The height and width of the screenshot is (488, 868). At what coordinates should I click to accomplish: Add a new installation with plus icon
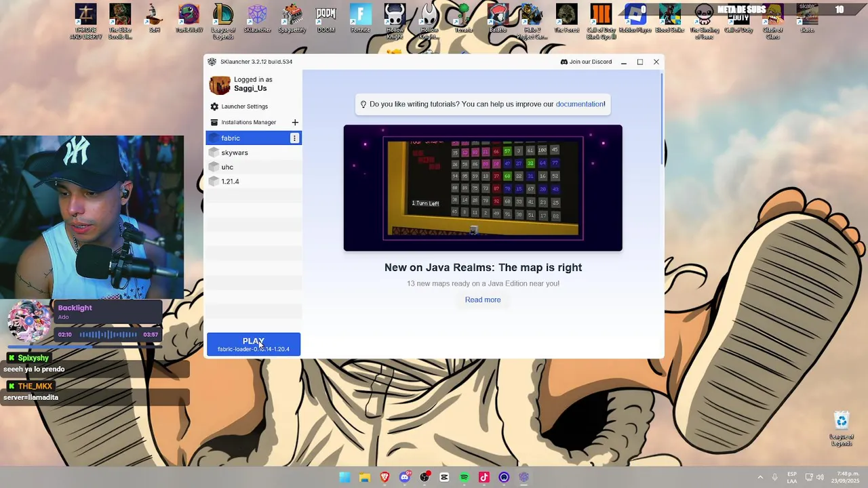[295, 122]
